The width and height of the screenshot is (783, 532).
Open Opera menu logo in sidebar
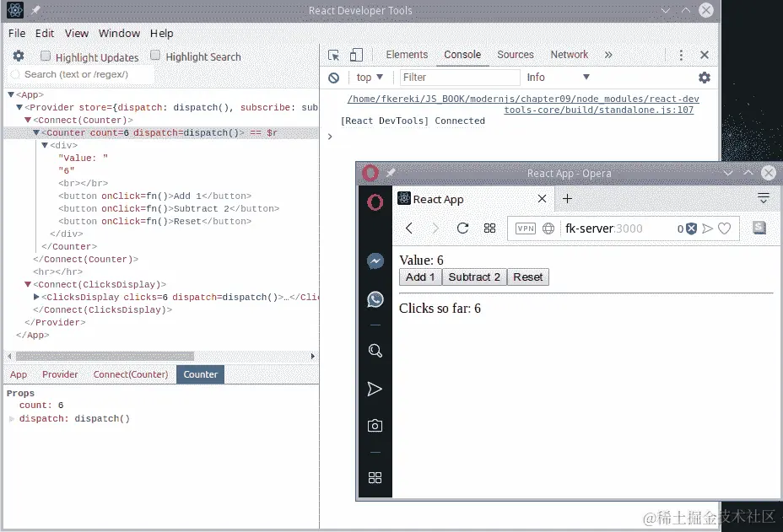pyautogui.click(x=375, y=202)
